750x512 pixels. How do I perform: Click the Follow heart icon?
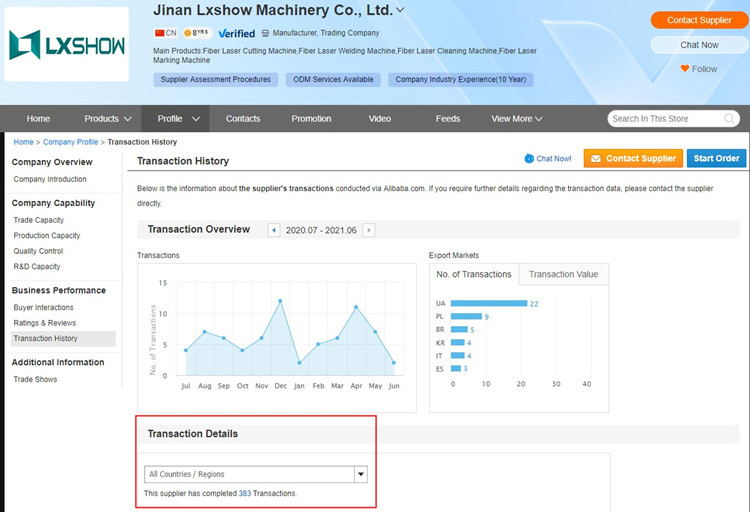pyautogui.click(x=685, y=69)
